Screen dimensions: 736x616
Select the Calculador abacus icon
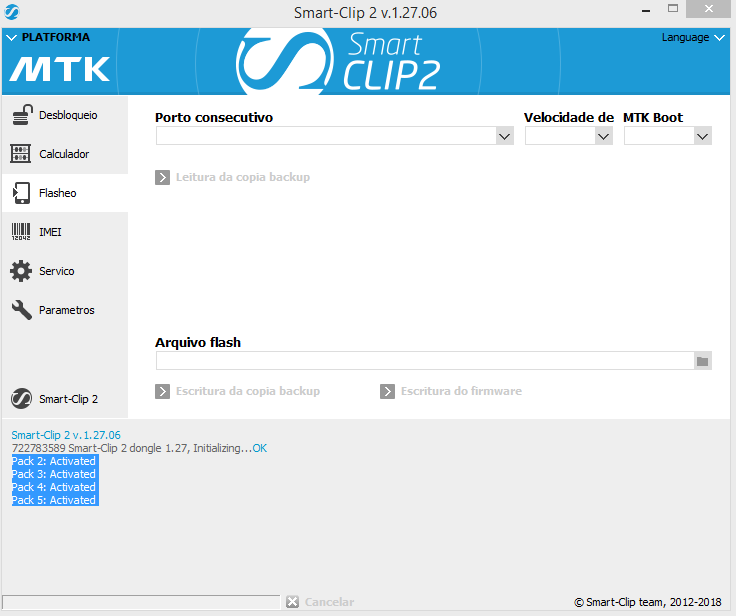21,154
